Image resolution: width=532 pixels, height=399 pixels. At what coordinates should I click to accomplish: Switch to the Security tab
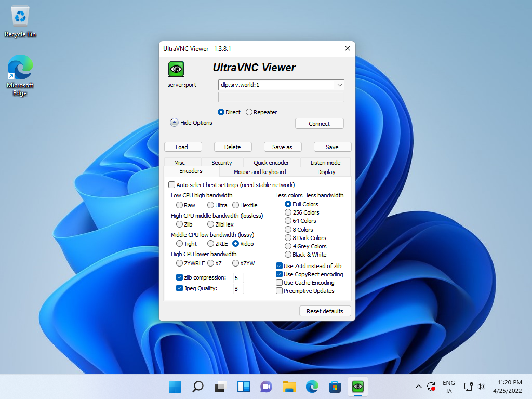[x=222, y=162]
